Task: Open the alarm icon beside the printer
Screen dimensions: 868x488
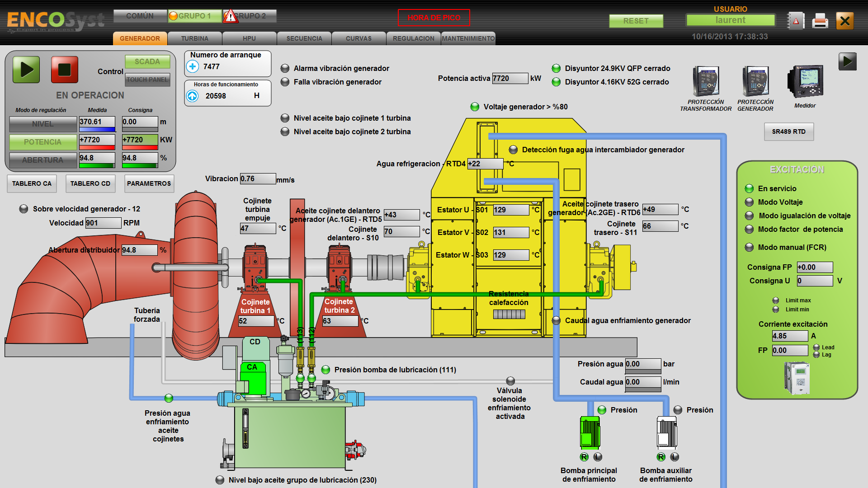Action: pyautogui.click(x=796, y=20)
